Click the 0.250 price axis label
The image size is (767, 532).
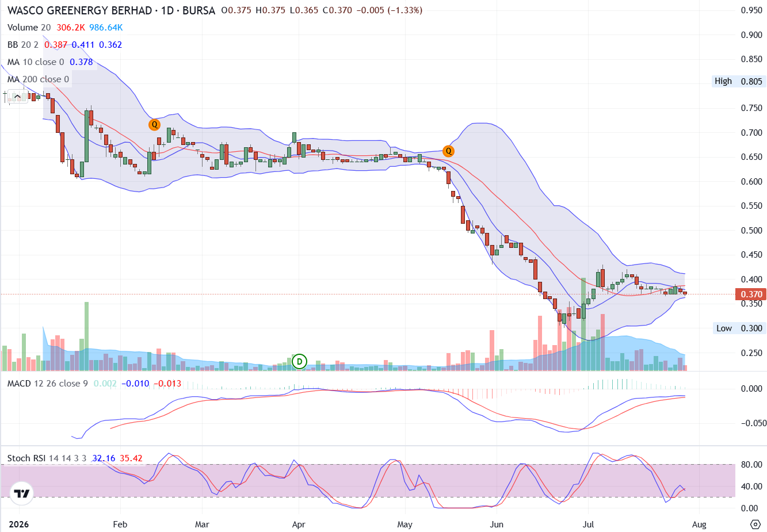click(x=751, y=353)
